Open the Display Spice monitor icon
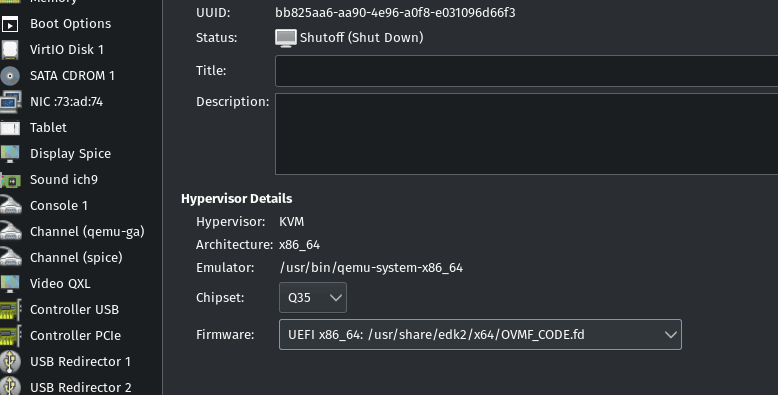The height and width of the screenshot is (395, 778). tap(10, 153)
